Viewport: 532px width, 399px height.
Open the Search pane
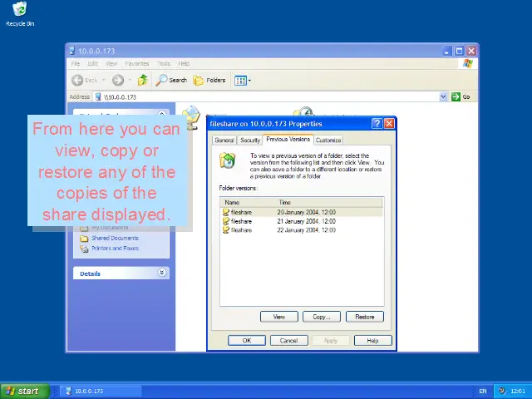point(171,80)
